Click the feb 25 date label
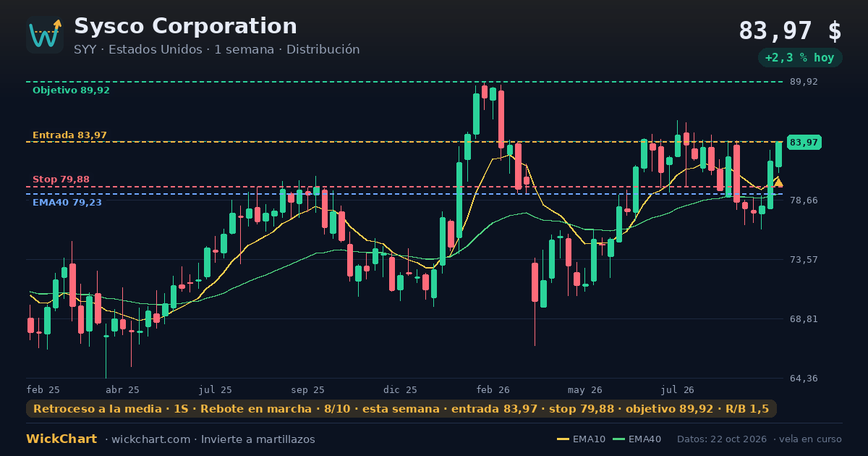The image size is (868, 456). (x=43, y=390)
